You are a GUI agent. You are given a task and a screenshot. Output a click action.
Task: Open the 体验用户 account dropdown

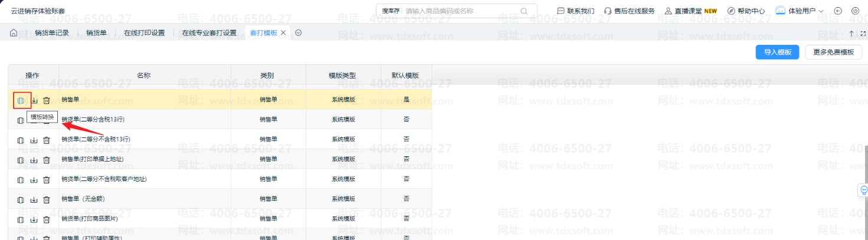tap(800, 11)
